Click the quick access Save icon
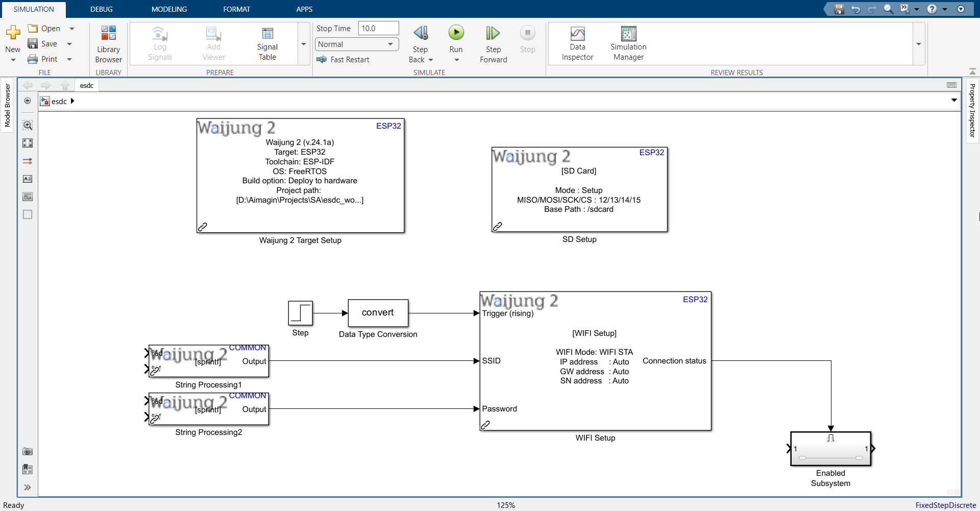The height and width of the screenshot is (511, 980). tap(839, 9)
